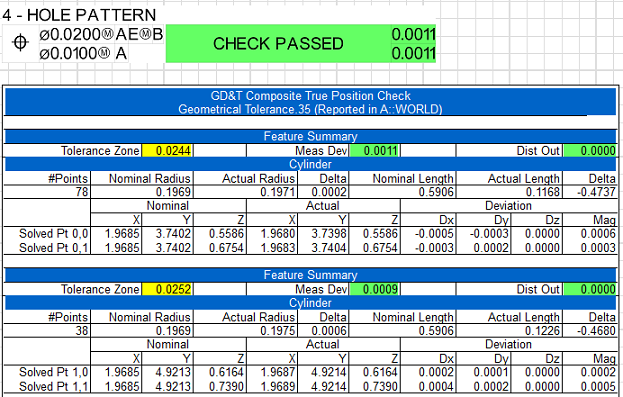Image resolution: width=623 pixels, height=397 pixels.
Task: Select the first green Dist Out 0.0000 cell
Action: [x=590, y=151]
